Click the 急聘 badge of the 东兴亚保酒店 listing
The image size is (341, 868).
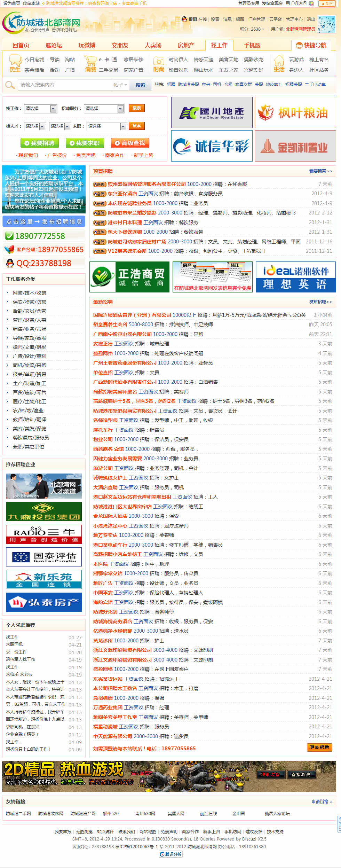100,194
